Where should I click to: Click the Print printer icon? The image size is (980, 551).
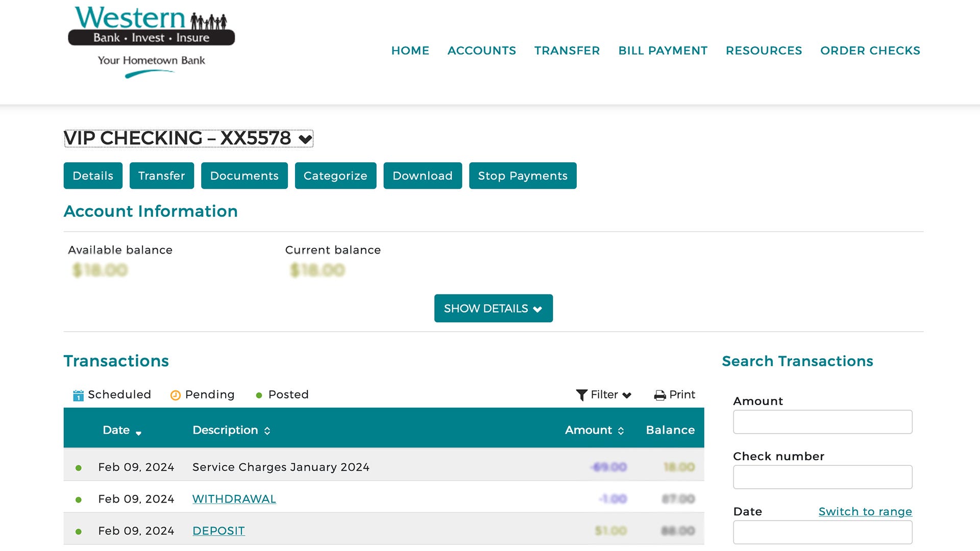click(x=659, y=395)
